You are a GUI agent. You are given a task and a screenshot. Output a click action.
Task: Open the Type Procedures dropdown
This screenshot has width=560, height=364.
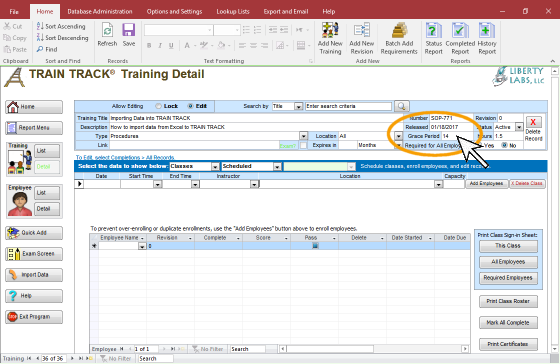pyautogui.click(x=303, y=136)
